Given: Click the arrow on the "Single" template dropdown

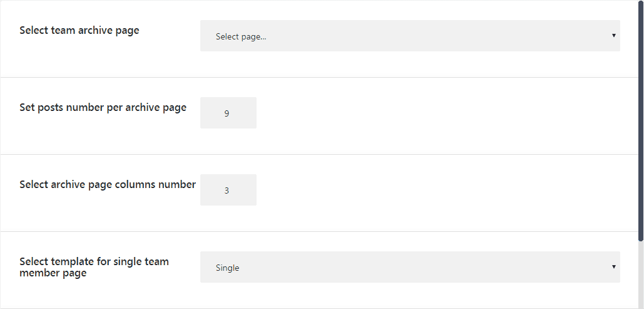Looking at the screenshot, I should [x=613, y=268].
